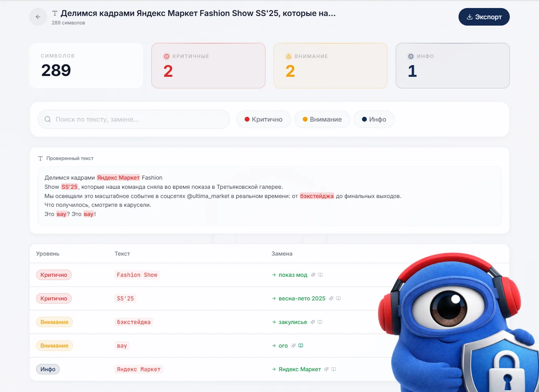Click the sparkle icon next to 'Яндекс Маркет' replacement

(326, 369)
